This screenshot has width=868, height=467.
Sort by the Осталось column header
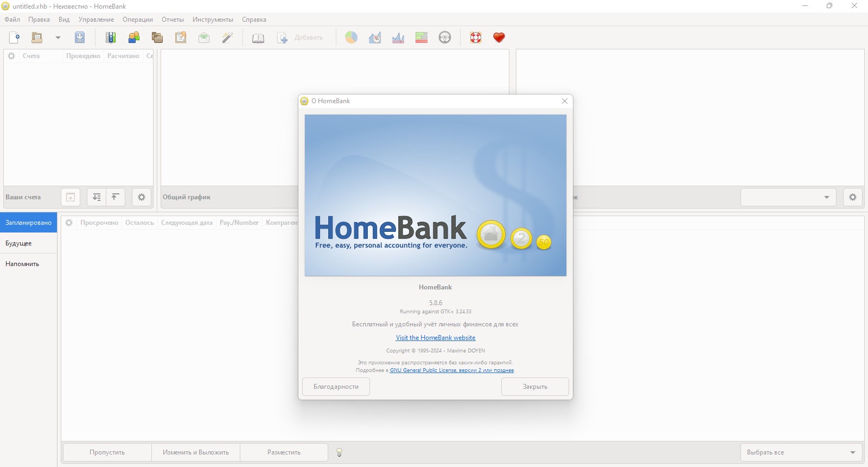click(139, 223)
